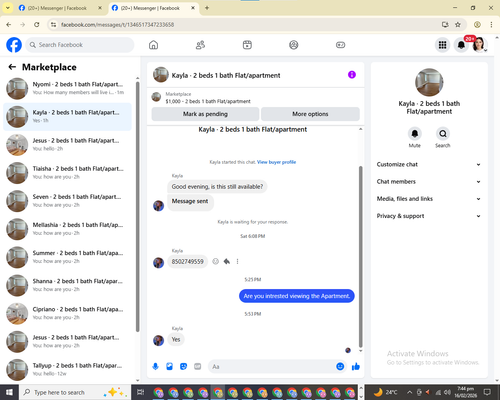500x400 pixels.
Task: Expand the Privacy & support section
Action: point(429,216)
